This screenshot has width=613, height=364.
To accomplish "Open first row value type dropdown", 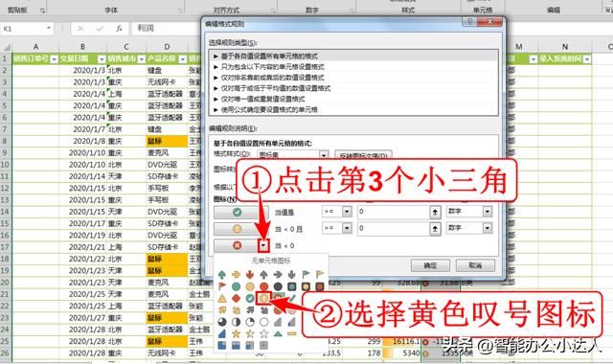I will (x=488, y=212).
